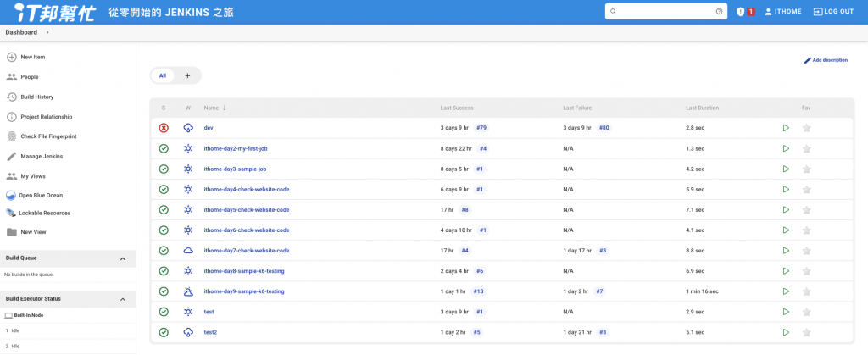The image size is (868, 355).
Task: Open the Built-In Node link
Action: 29,315
